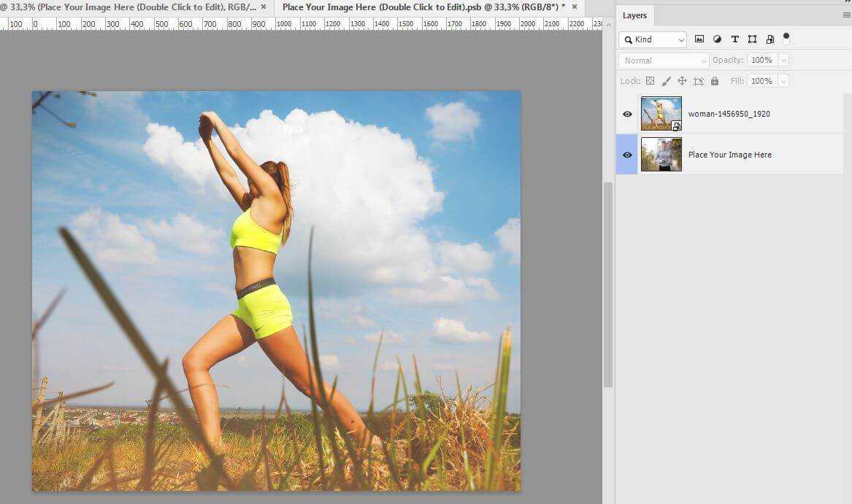
Task: Switch to the Layers panel tab
Action: (x=634, y=15)
